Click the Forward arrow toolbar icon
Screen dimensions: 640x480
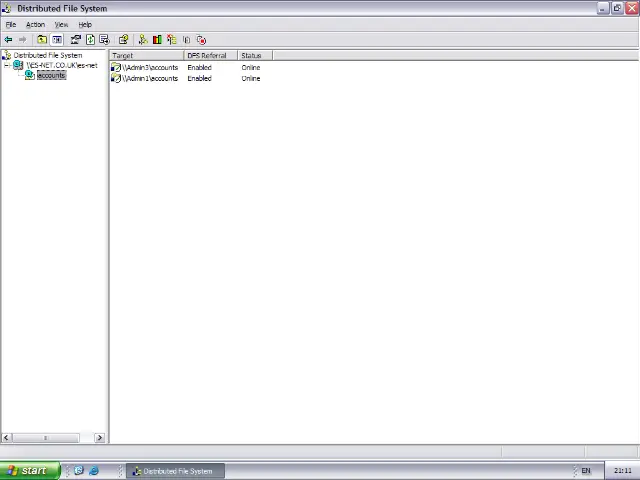[22, 40]
